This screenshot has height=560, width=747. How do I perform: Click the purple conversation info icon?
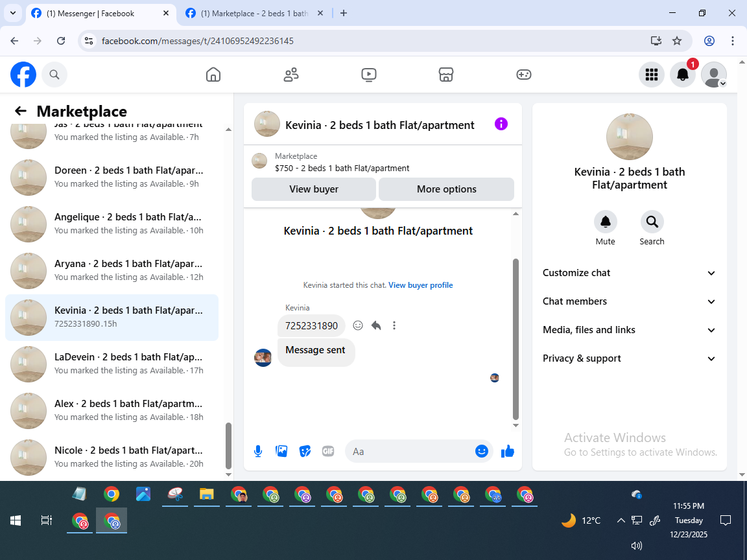501,124
